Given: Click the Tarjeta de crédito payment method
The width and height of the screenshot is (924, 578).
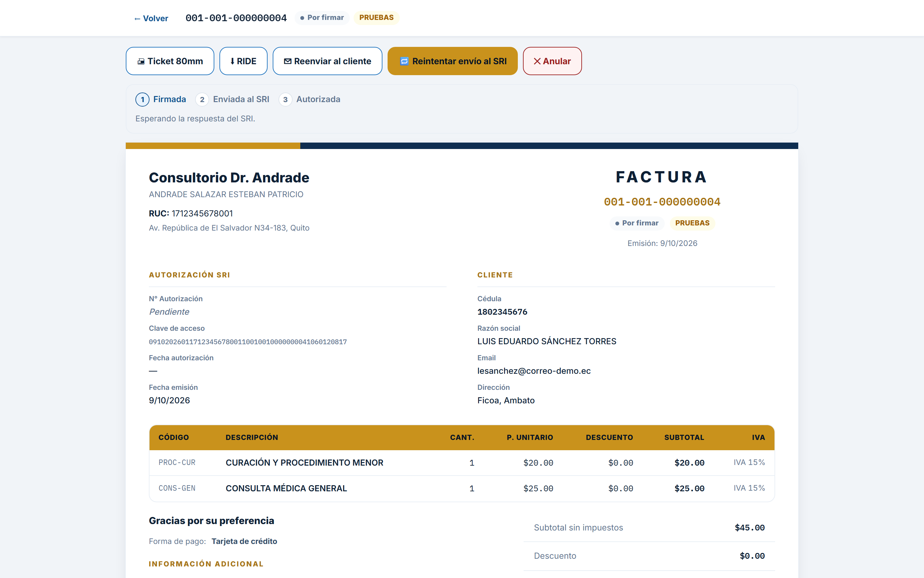Looking at the screenshot, I should (244, 541).
